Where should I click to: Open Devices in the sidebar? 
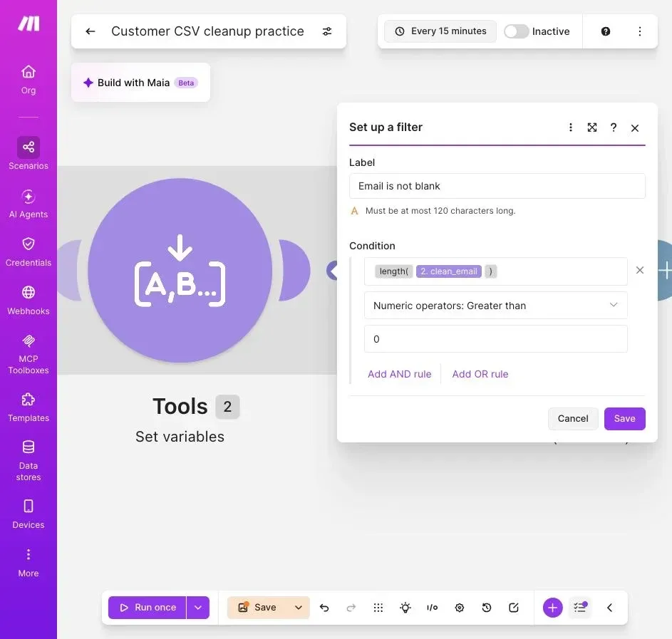29,514
